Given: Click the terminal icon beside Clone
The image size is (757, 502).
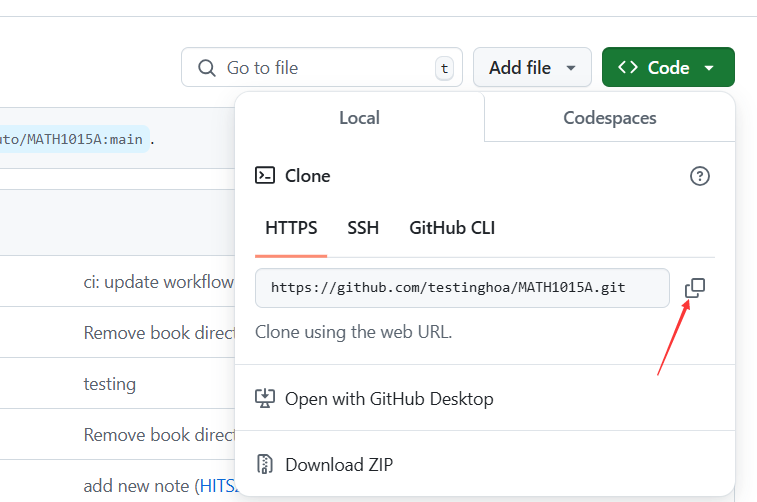Looking at the screenshot, I should tap(265, 176).
